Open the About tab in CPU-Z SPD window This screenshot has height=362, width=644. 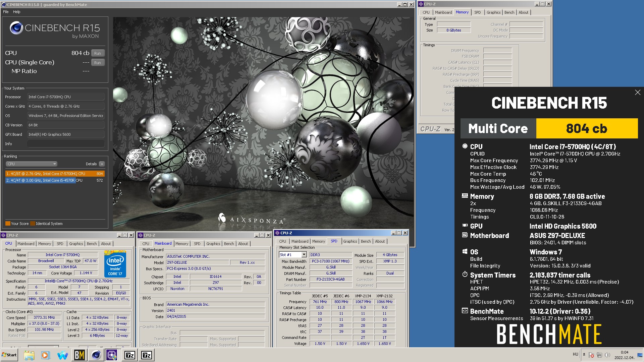point(380,241)
